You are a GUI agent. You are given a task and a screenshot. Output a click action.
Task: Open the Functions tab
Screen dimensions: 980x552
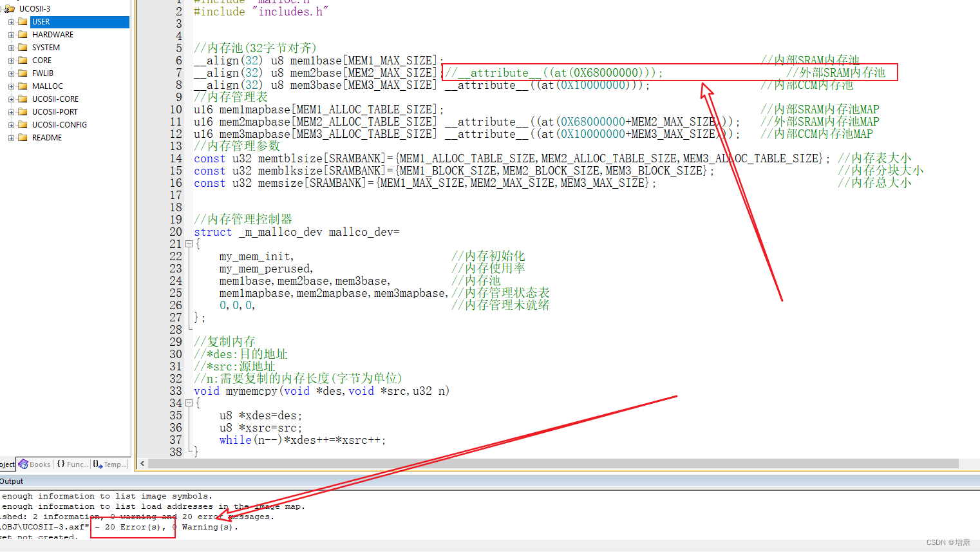coord(72,464)
